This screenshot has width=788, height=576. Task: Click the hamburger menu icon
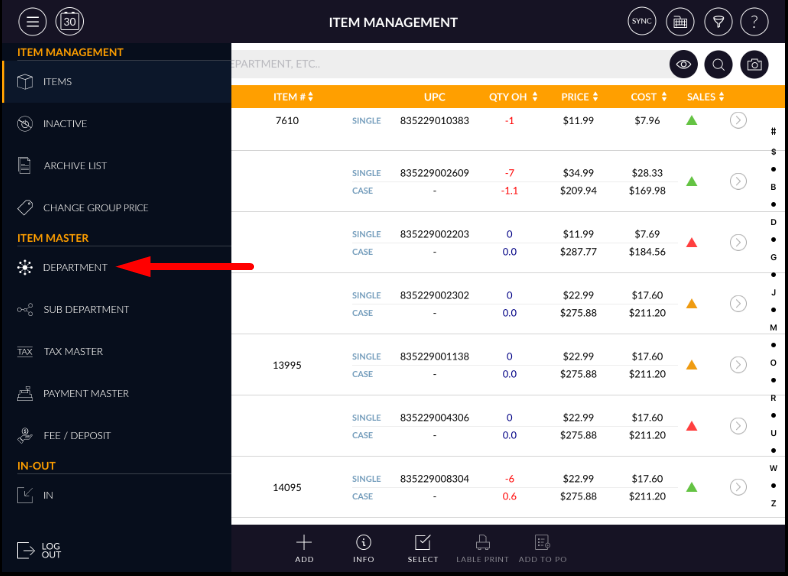[32, 21]
